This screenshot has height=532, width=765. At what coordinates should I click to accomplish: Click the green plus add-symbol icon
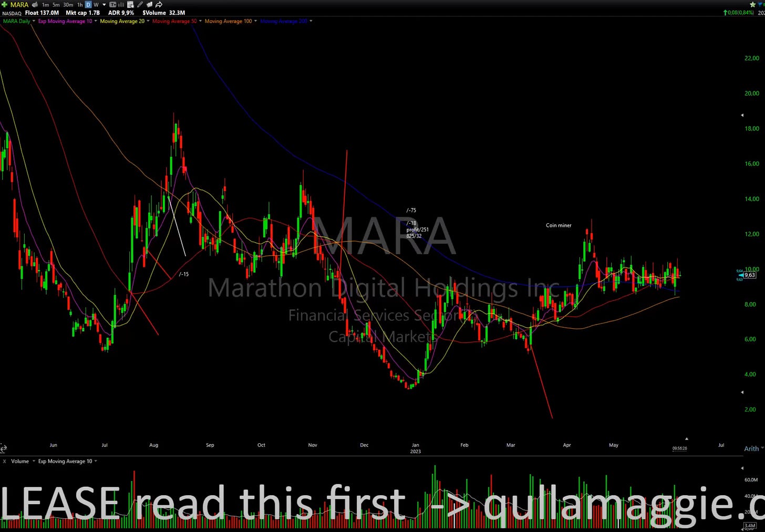4,5
